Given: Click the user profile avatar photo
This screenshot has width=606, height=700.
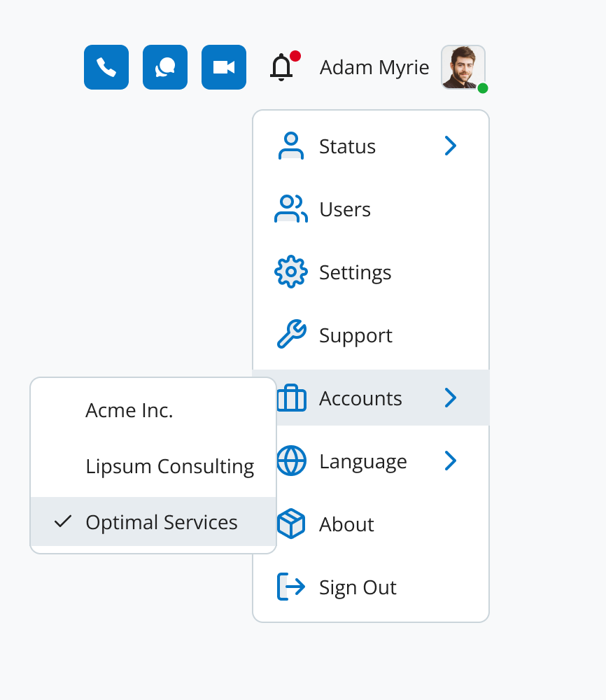Looking at the screenshot, I should [463, 67].
